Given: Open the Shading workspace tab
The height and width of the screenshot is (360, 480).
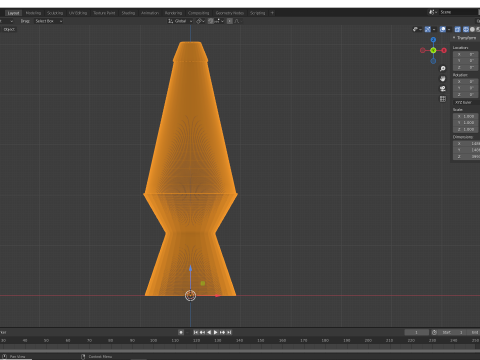Looking at the screenshot, I should [x=128, y=13].
